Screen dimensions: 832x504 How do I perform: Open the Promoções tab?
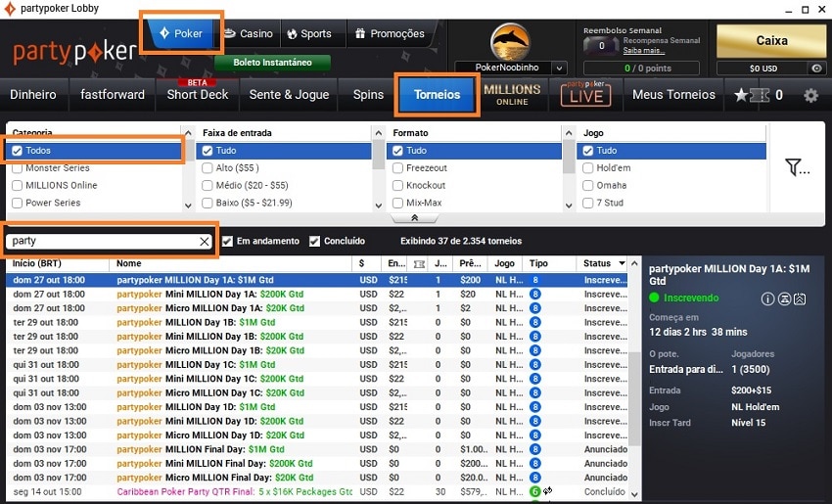pos(390,34)
